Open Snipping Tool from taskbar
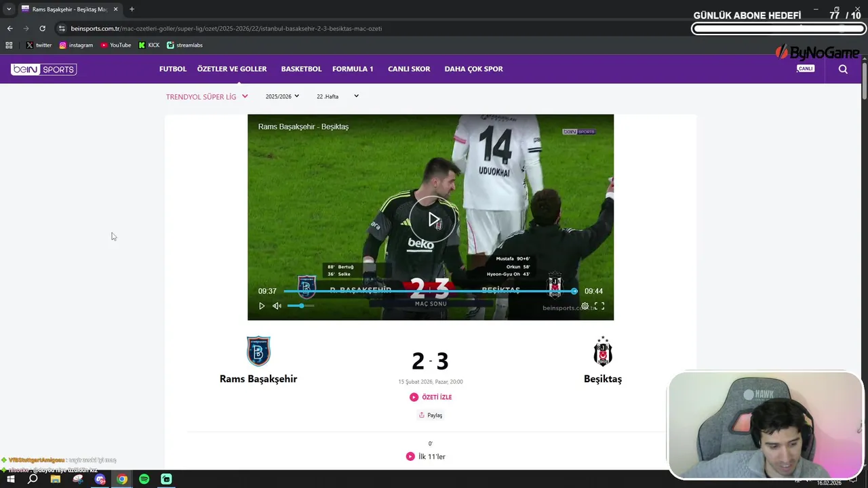This screenshot has width=868, height=488. pyautogui.click(x=78, y=479)
